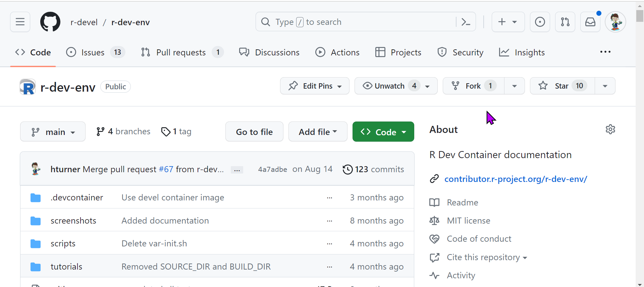View 123 commits history

click(x=373, y=169)
